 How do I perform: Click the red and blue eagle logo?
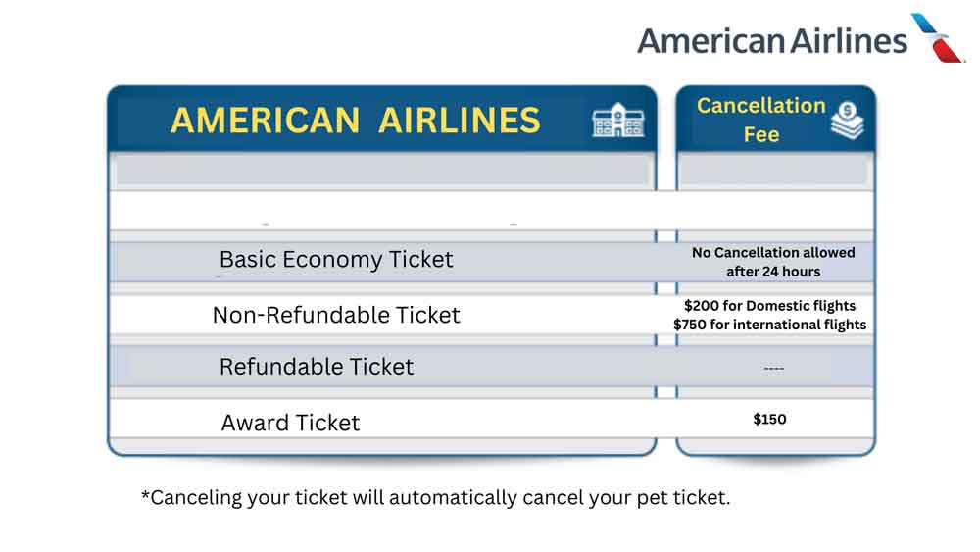point(939,38)
